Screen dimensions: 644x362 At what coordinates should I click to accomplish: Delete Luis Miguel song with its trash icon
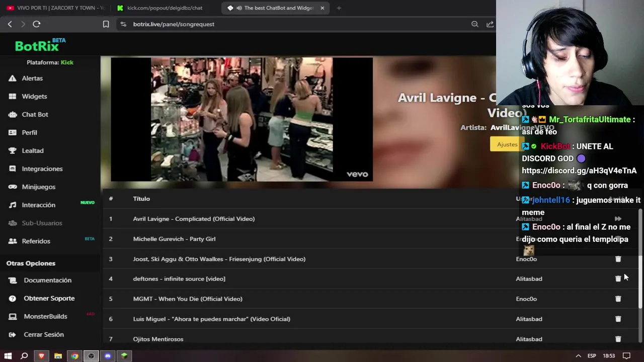(618, 319)
